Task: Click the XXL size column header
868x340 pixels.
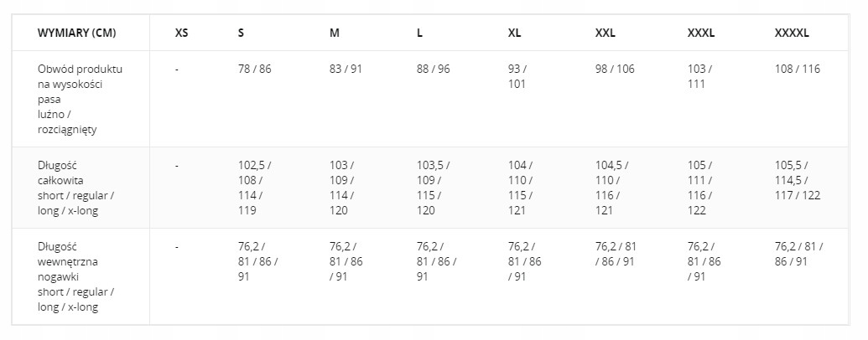Action: coord(606,33)
